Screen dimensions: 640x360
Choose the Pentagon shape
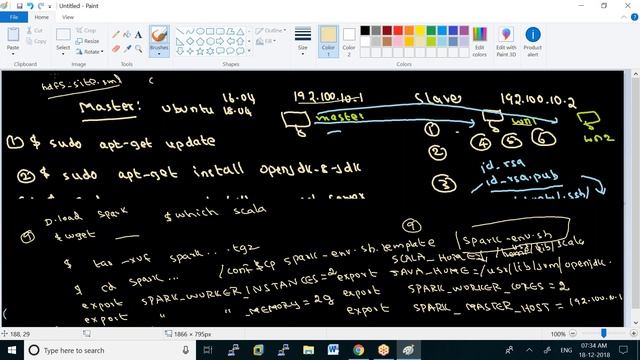(x=200, y=41)
